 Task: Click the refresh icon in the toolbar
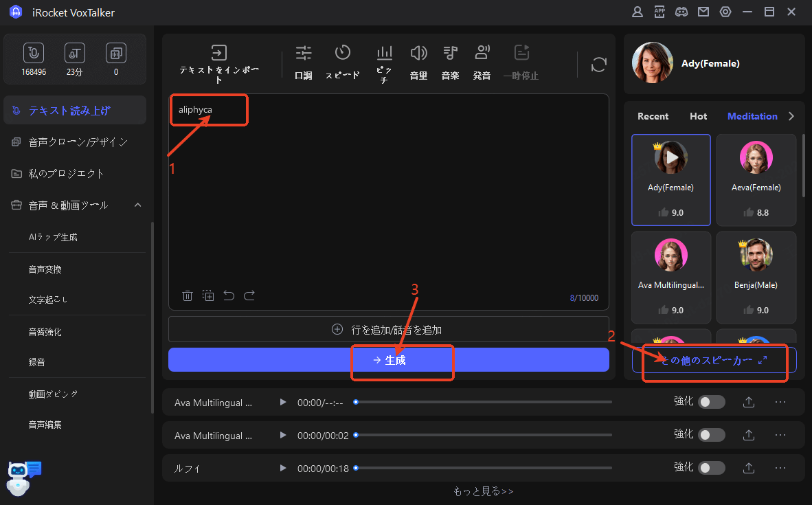(599, 65)
